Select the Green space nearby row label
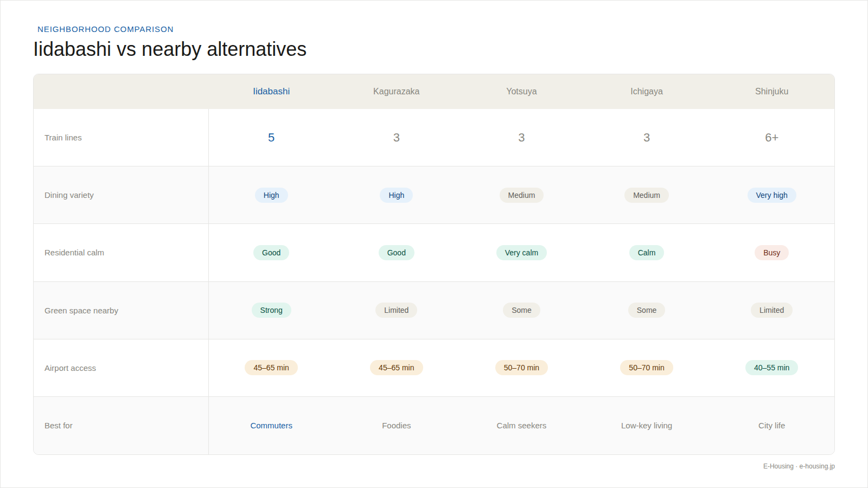 pyautogui.click(x=81, y=311)
